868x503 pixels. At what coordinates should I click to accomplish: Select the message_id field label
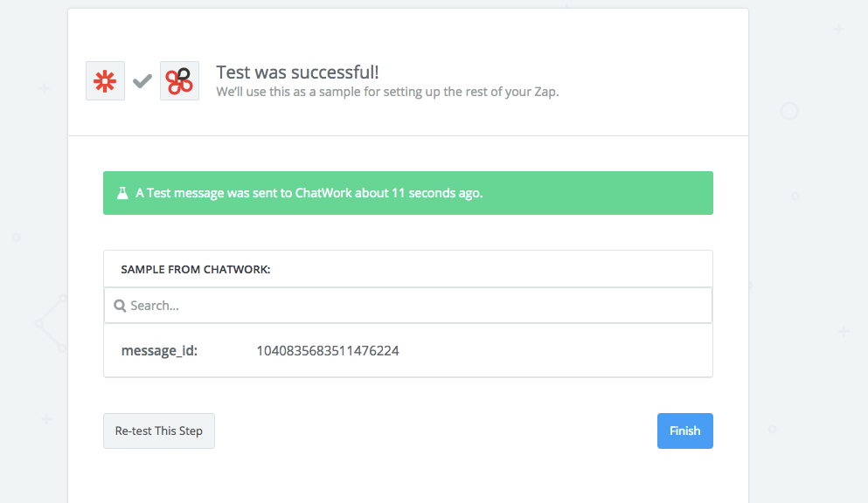[x=159, y=351]
